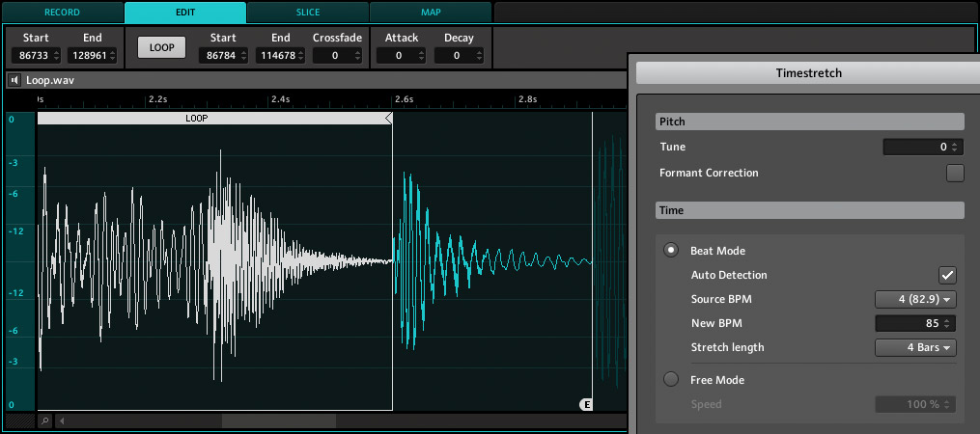Click the Speed percentage field
980x434 pixels.
pos(915,405)
